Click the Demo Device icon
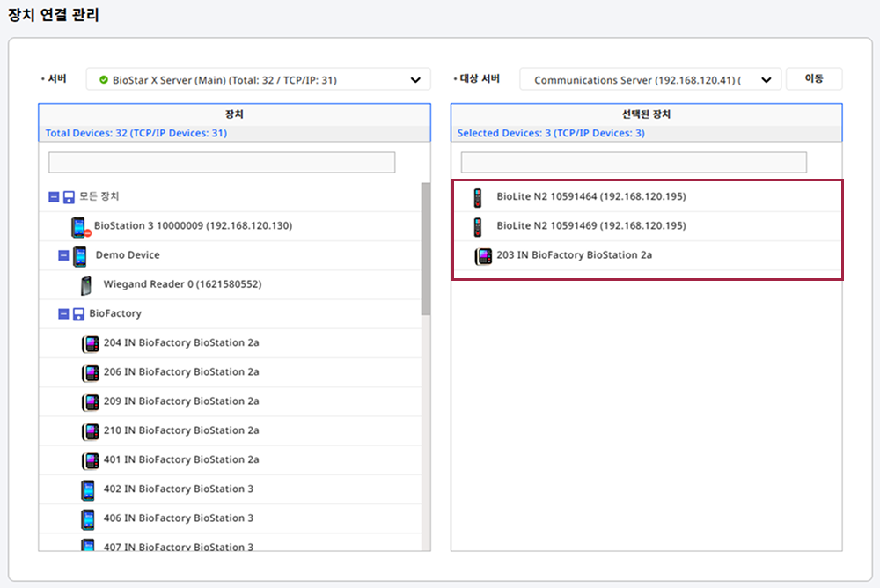Image resolution: width=880 pixels, height=588 pixels. 80,255
